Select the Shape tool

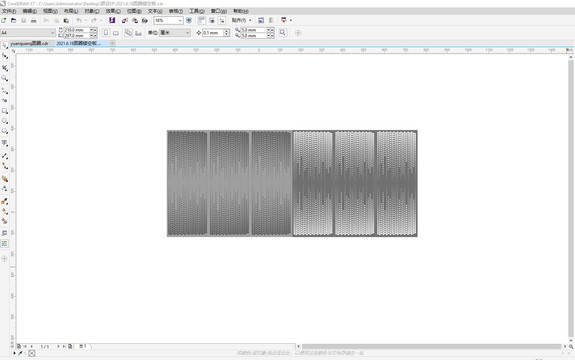pos(4,56)
